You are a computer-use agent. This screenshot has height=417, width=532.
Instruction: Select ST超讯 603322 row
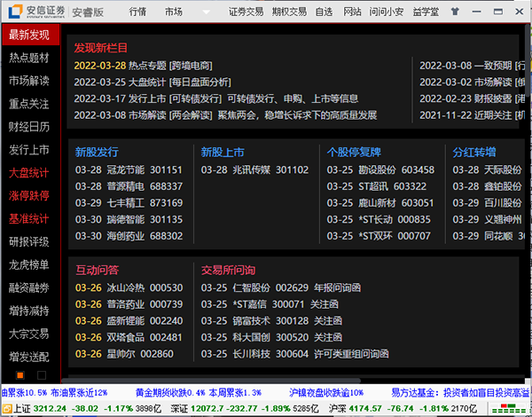[377, 186]
